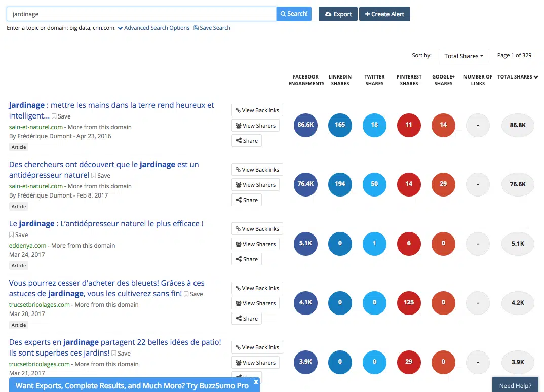View Sharers for the eddenya.com article
The image size is (544, 392).
[255, 244]
